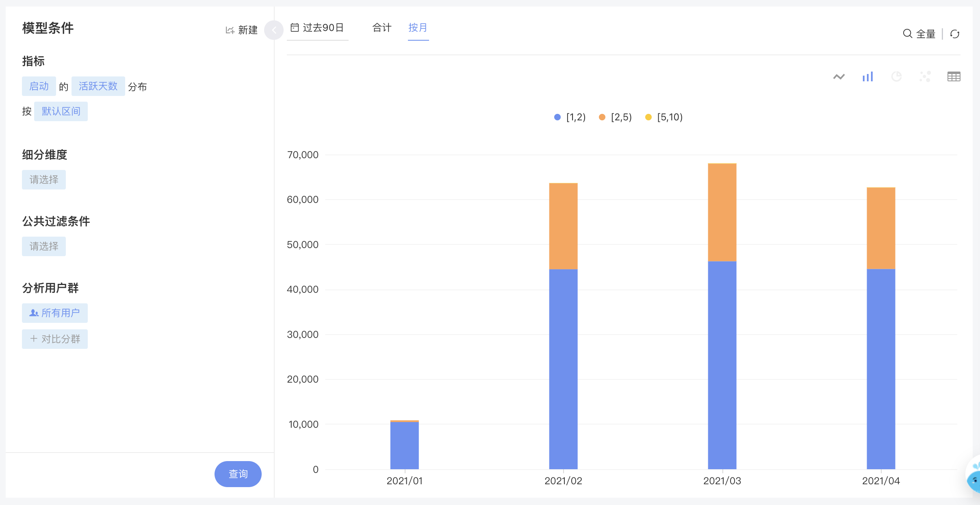Switch to line chart view
Screen dimensions: 980x505
(x=839, y=76)
